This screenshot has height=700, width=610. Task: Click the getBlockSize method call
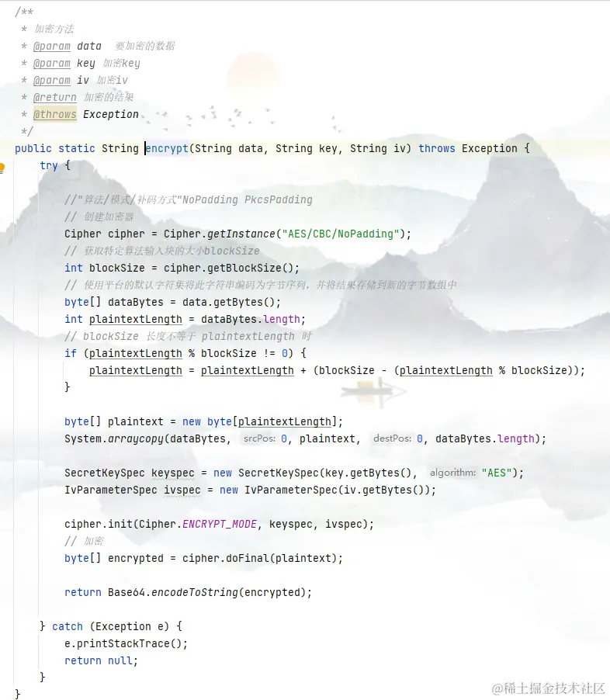pyautogui.click(x=244, y=268)
